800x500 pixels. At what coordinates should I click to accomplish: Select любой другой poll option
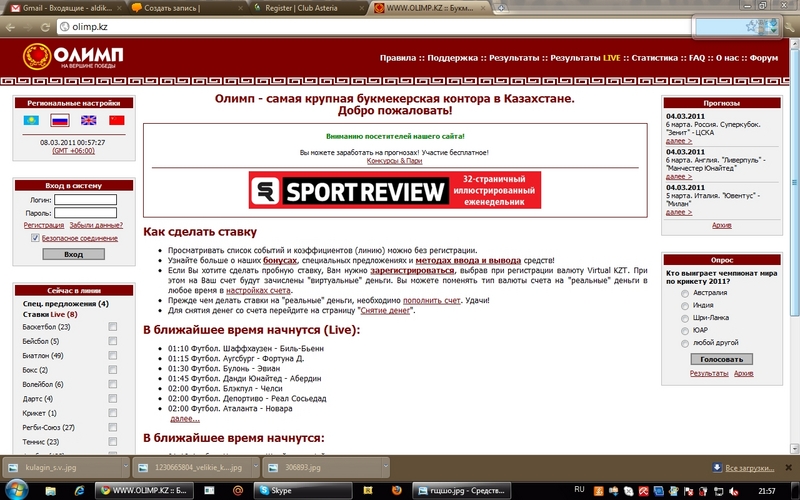(x=685, y=343)
